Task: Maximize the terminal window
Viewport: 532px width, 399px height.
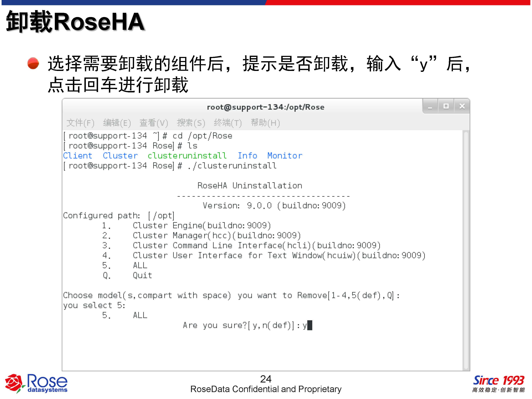Action: 446,106
